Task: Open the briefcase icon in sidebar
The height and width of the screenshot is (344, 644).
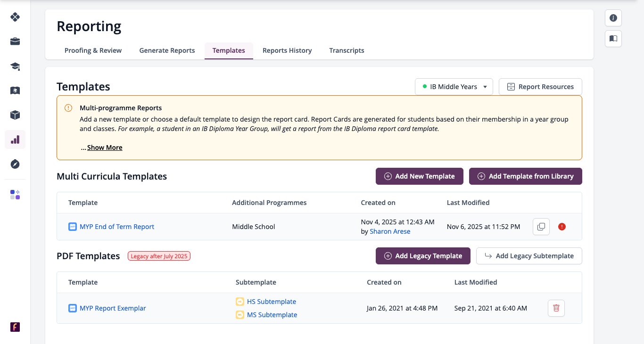Action: (x=15, y=41)
